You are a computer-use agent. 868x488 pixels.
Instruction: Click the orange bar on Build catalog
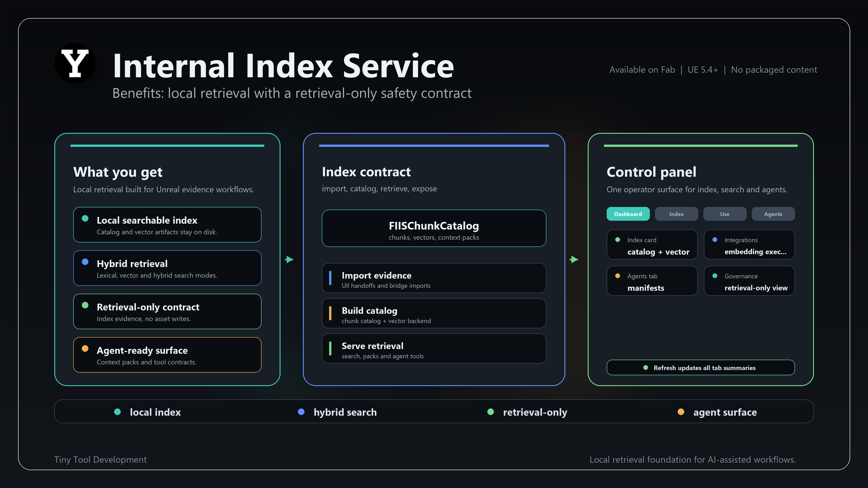tap(330, 313)
